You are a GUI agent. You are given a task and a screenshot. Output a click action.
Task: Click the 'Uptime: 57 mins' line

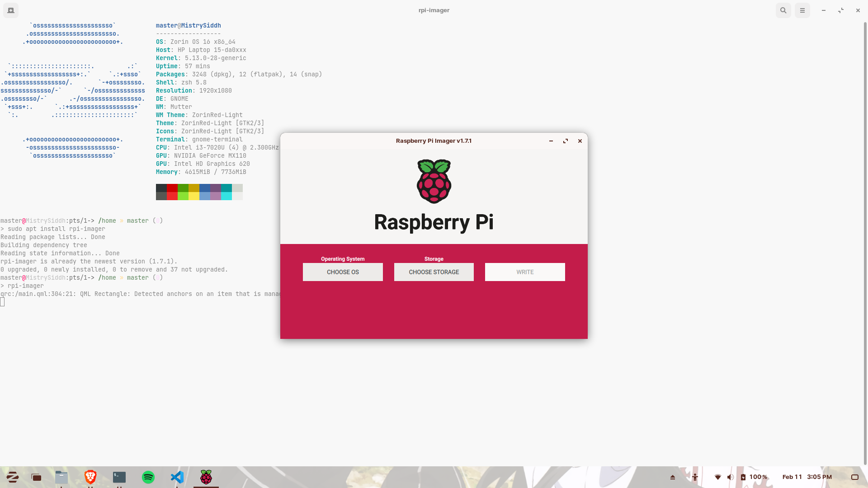click(x=183, y=66)
